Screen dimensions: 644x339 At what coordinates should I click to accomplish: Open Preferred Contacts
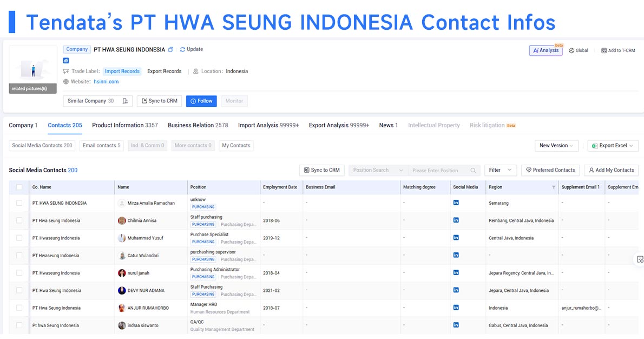click(x=550, y=170)
